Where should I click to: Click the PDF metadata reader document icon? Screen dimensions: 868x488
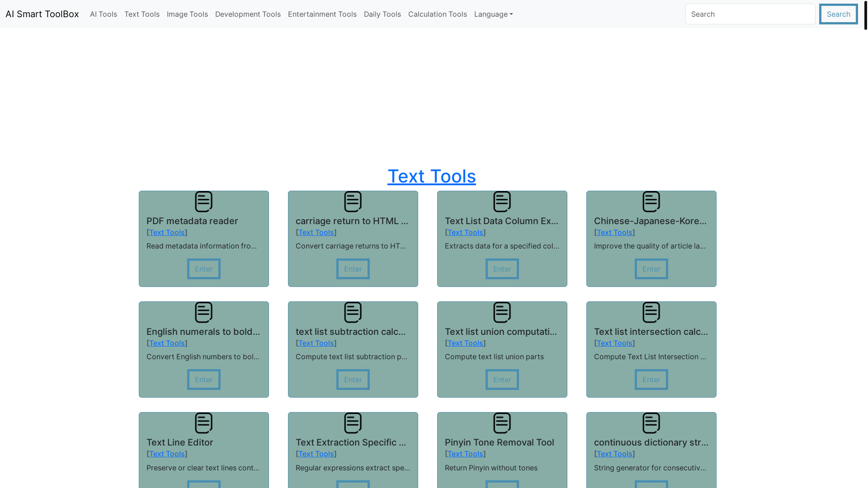click(203, 202)
